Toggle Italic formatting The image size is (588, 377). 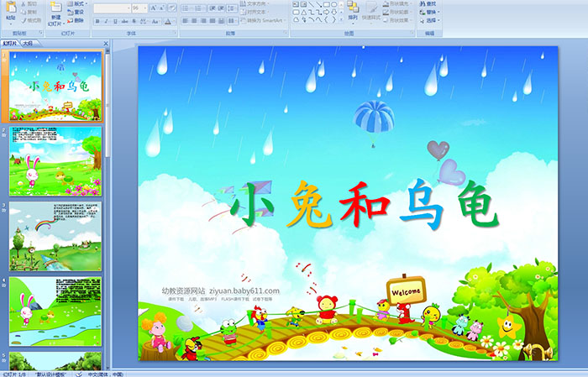(x=107, y=21)
